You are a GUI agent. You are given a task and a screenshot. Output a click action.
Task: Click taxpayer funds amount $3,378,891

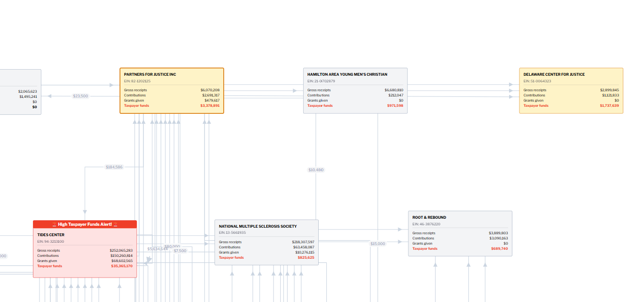[x=210, y=105]
